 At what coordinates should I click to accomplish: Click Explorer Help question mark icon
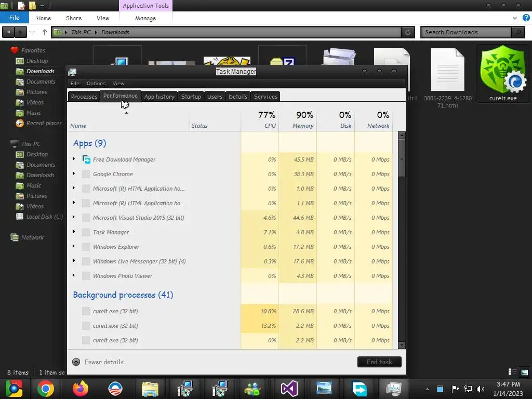(x=526, y=18)
